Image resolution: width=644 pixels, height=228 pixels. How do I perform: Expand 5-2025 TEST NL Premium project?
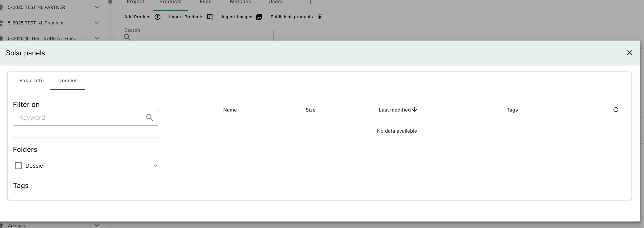tap(97, 23)
